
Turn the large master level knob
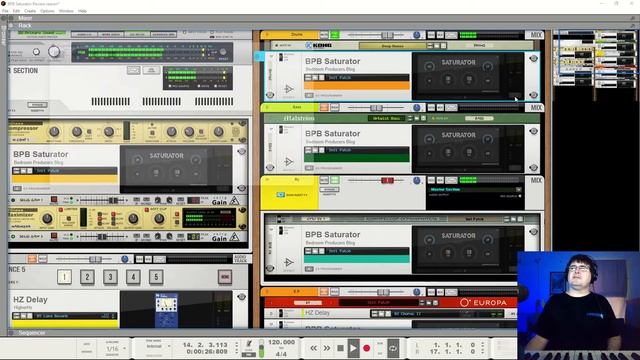pos(54,51)
